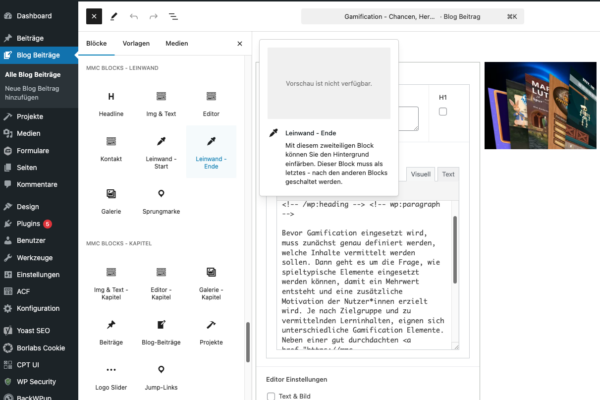Switch editor to Visuell tab
This screenshot has width=600, height=400.
pyautogui.click(x=421, y=174)
